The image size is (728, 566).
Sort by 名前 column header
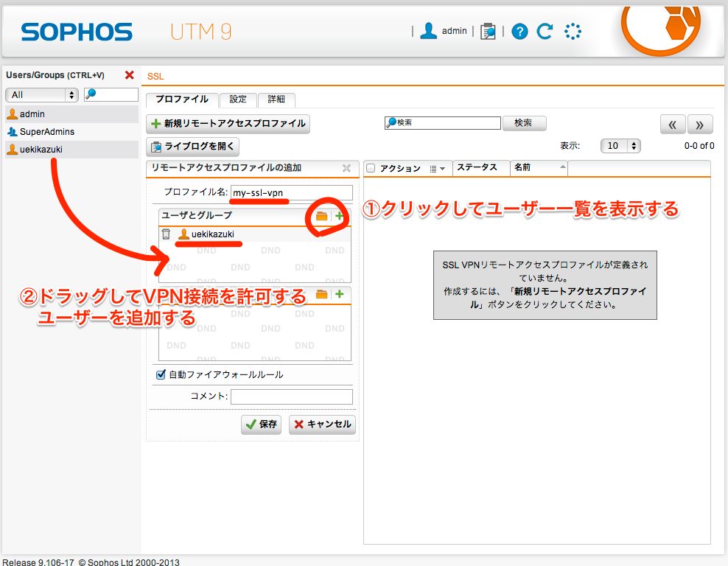pyautogui.click(x=539, y=167)
